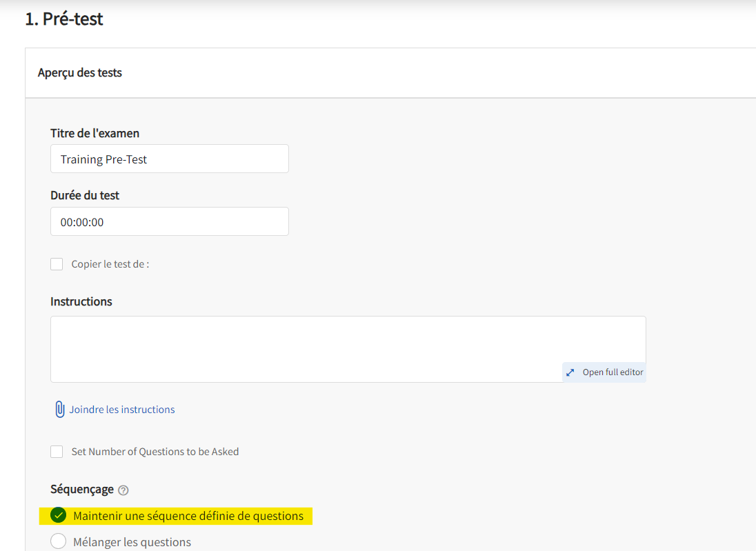Screen dimensions: 756x551
Task: Click the 'Maintenir une séquence définie de questions' label
Action: [188, 516]
